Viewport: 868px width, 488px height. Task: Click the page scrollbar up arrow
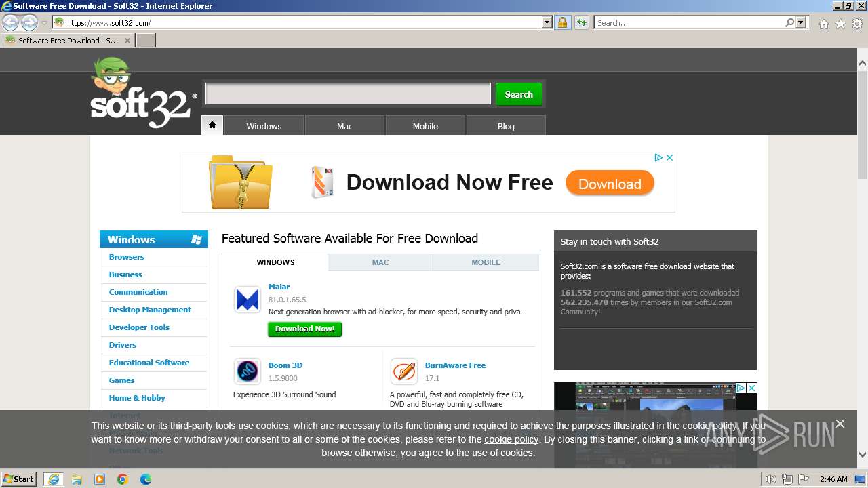click(x=863, y=64)
